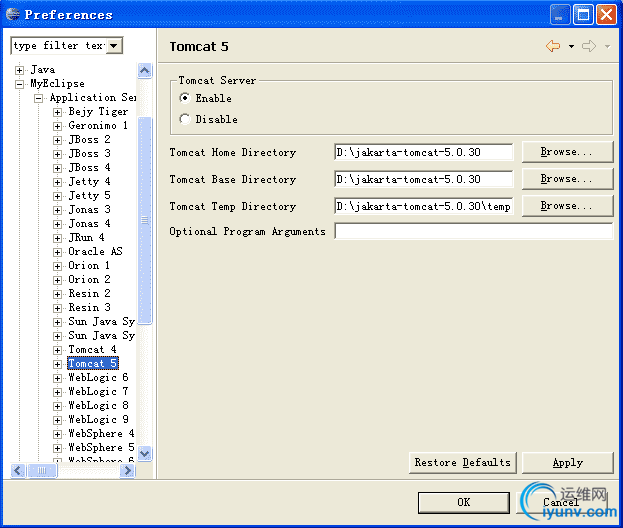Select Jonas 3 in the tree
The image size is (623, 528).
pos(89,209)
